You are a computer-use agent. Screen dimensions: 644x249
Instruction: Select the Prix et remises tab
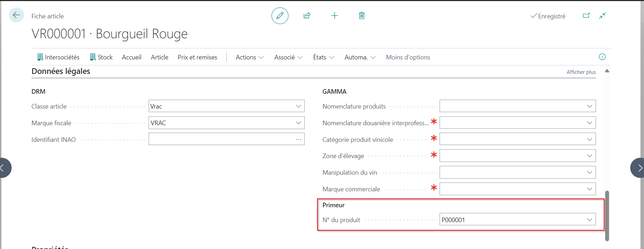197,57
